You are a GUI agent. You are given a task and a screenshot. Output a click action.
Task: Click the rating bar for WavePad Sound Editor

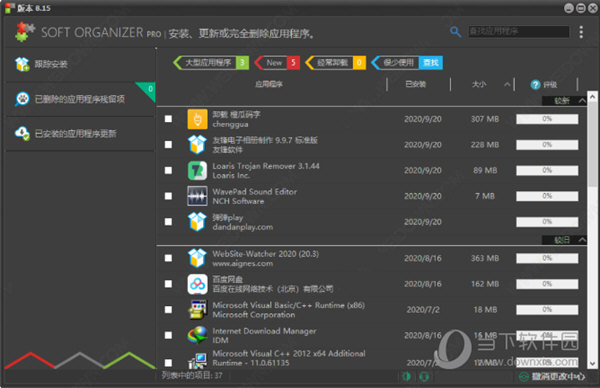547,196
